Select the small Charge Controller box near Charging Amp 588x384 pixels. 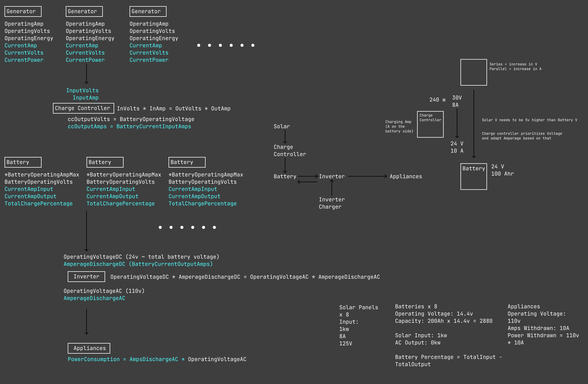tap(430, 124)
